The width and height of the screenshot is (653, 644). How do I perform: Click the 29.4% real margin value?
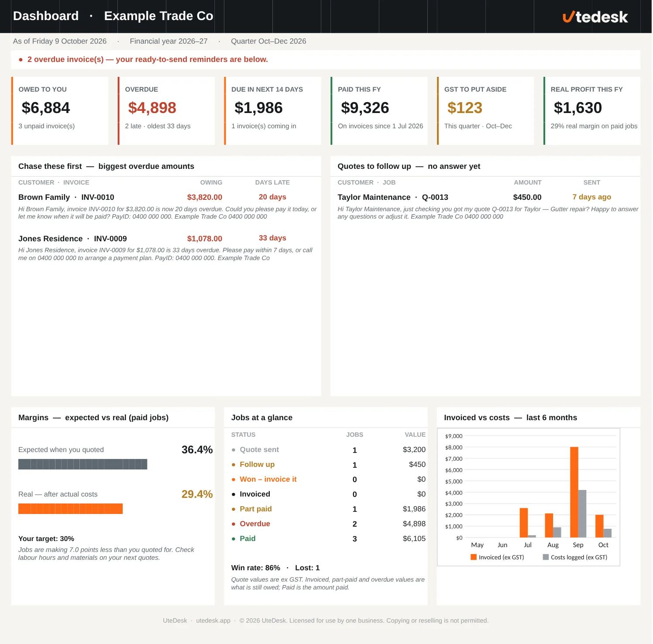[197, 494]
